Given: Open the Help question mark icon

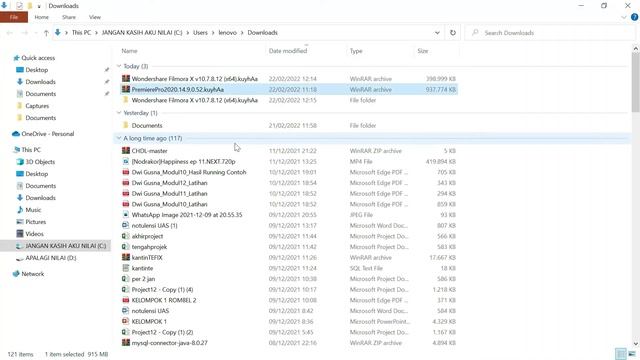Looking at the screenshot, I should click(634, 17).
